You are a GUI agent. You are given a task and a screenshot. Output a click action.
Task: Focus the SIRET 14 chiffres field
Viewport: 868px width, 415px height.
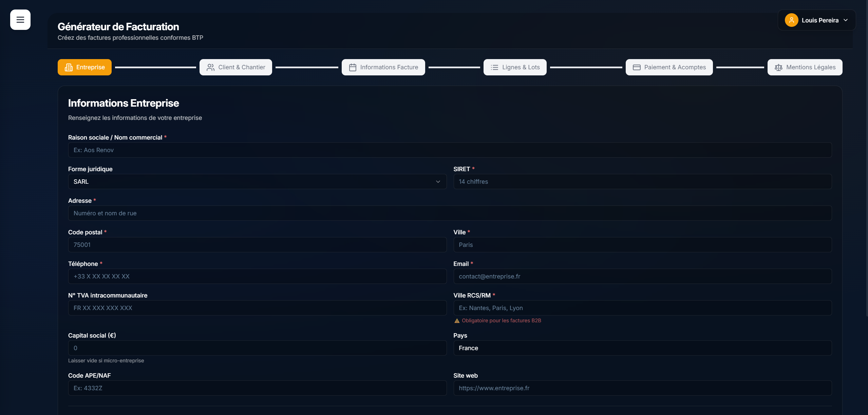pyautogui.click(x=642, y=182)
